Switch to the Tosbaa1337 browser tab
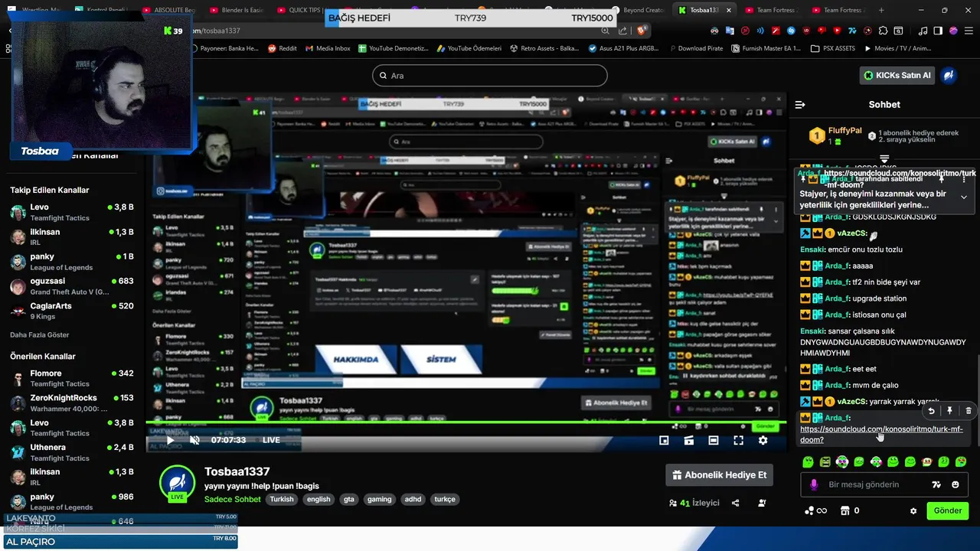The width and height of the screenshot is (980, 551). click(703, 10)
